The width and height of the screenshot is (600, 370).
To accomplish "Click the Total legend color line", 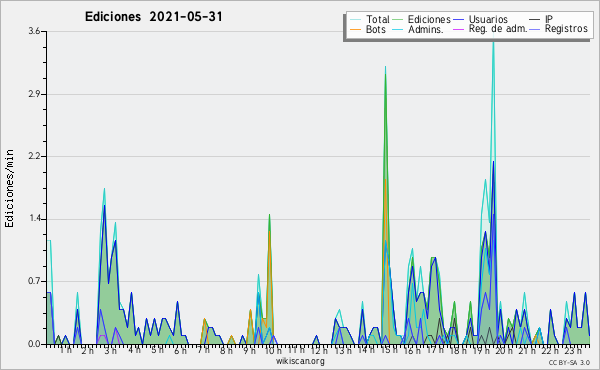I will pos(355,20).
